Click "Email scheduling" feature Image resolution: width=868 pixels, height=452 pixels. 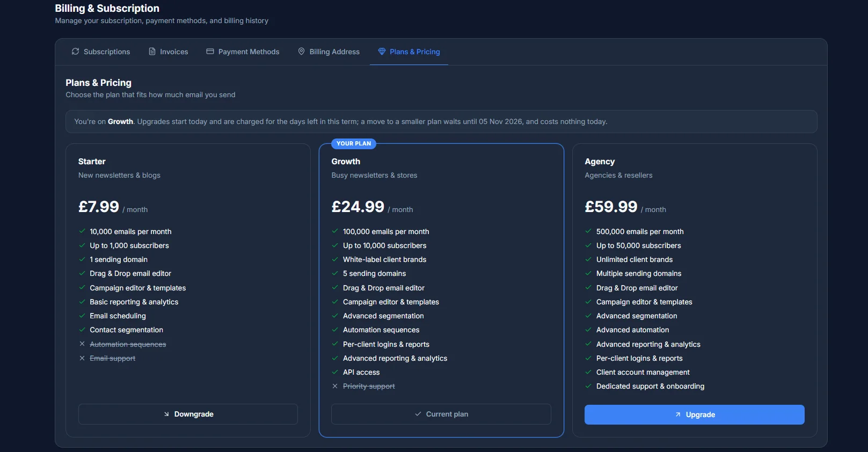pyautogui.click(x=118, y=316)
